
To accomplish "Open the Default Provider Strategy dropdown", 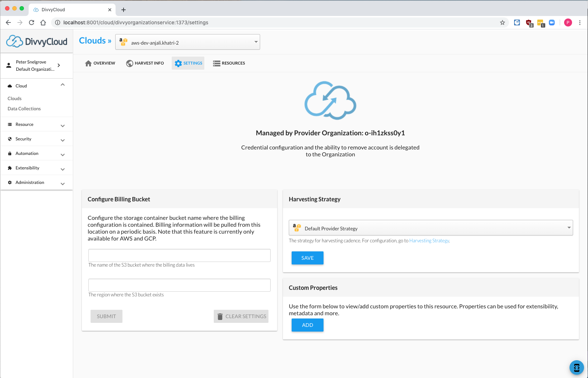I will [x=431, y=228].
